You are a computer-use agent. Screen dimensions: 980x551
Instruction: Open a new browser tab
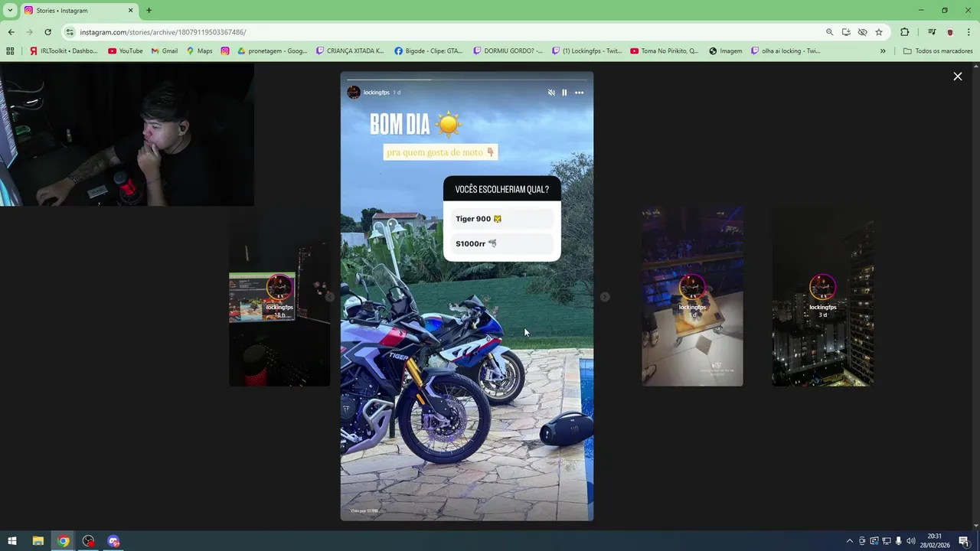pos(149,10)
